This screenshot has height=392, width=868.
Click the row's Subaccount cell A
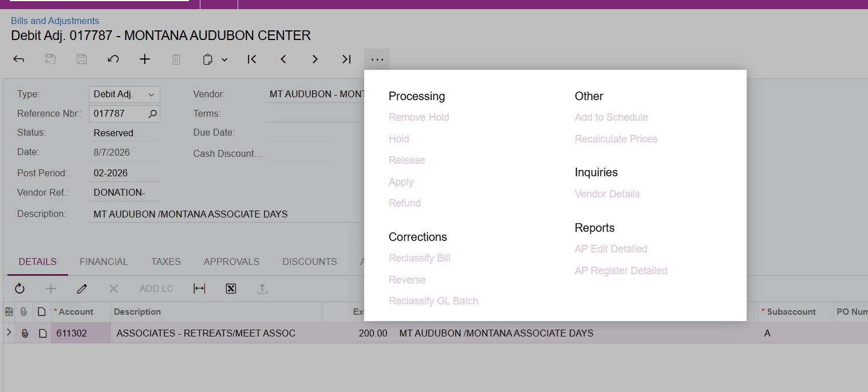[x=795, y=333]
